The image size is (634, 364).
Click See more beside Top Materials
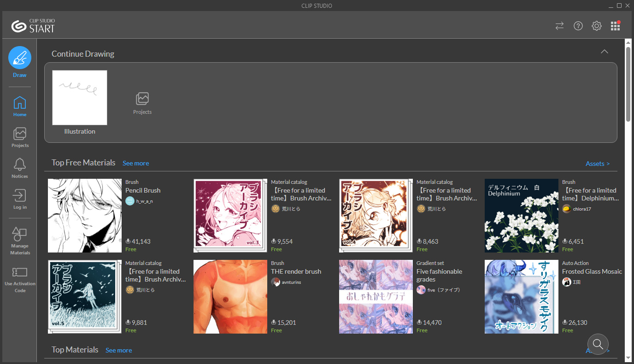(118, 350)
